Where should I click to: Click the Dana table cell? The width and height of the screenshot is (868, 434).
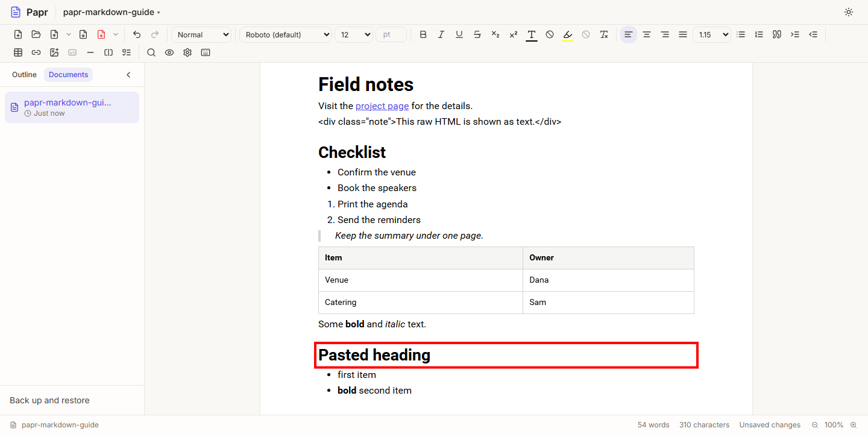tap(608, 280)
